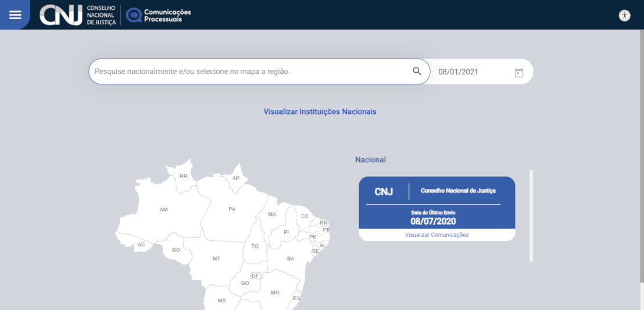Focus the national search text field
644x310 pixels.
click(250, 72)
